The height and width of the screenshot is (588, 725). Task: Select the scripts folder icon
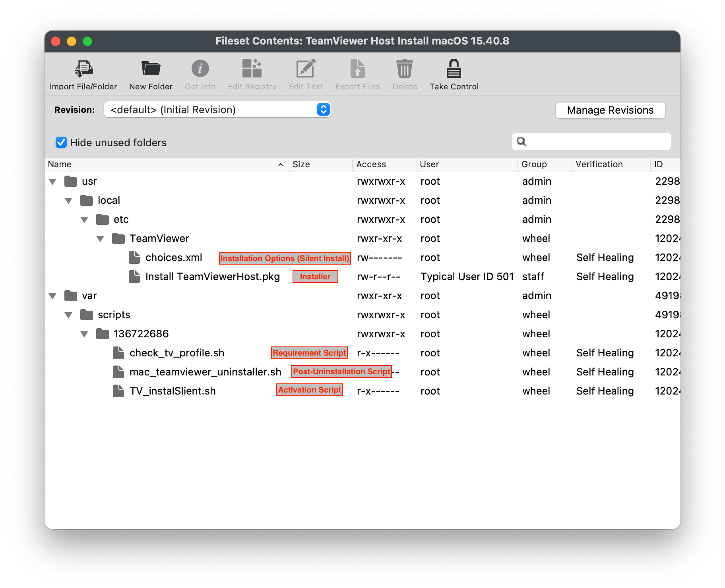[87, 315]
